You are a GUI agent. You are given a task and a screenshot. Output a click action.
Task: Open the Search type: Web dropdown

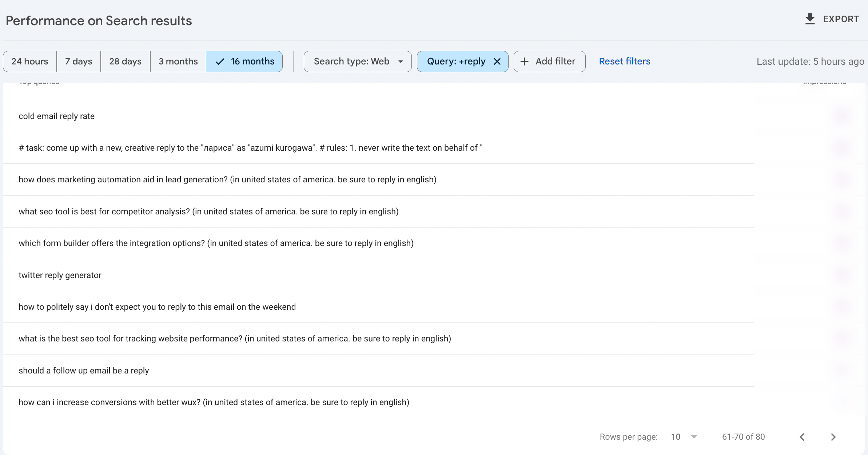[358, 62]
